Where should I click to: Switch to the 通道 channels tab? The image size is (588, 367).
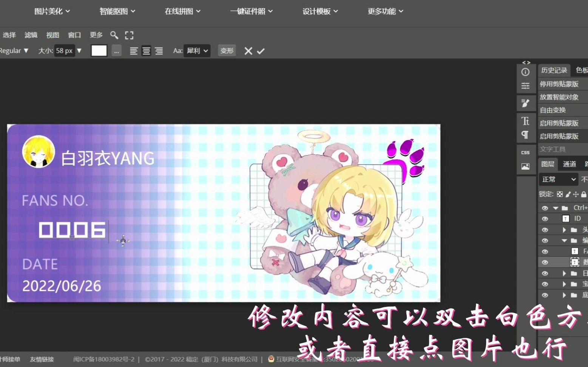tap(569, 164)
